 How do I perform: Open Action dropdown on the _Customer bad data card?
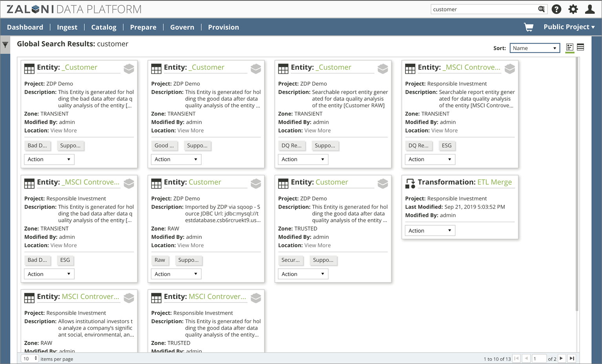[49, 159]
